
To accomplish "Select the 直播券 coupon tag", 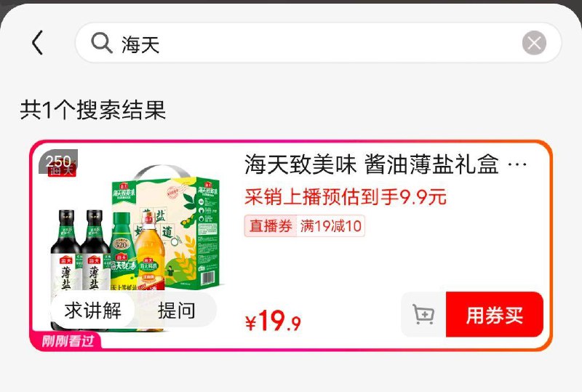I will click(x=271, y=225).
